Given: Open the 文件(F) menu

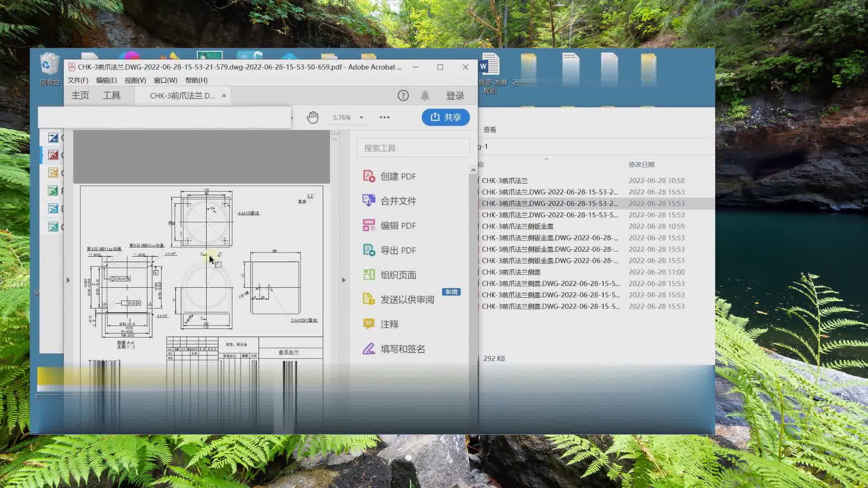Looking at the screenshot, I should click(78, 80).
